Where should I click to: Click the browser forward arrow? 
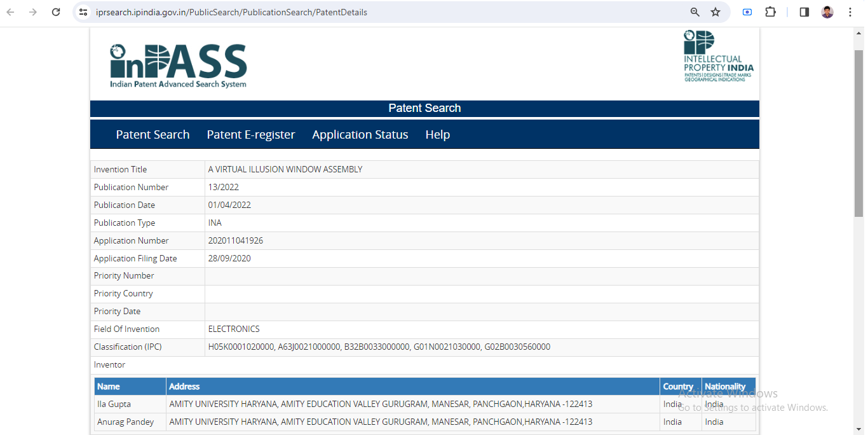coord(33,12)
